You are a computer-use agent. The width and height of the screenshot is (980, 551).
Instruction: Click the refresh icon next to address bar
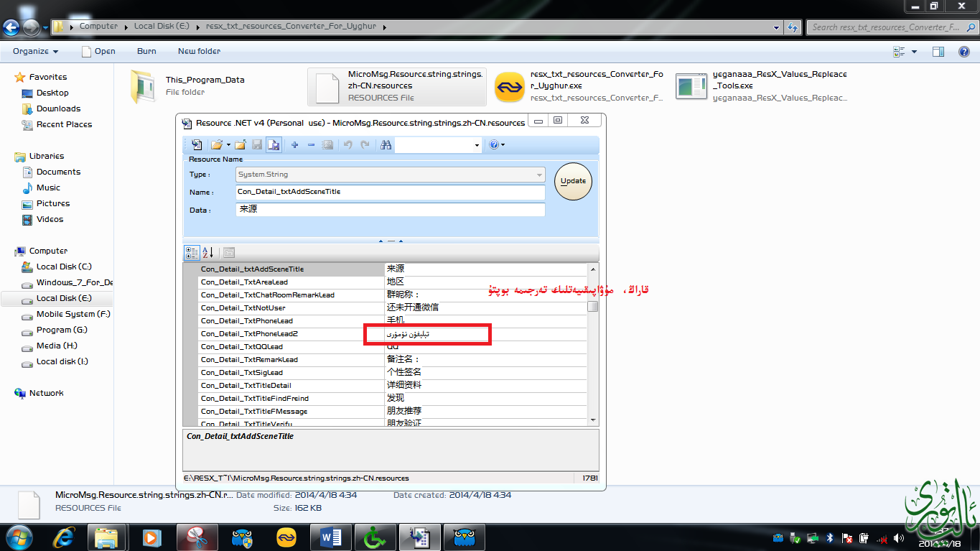coord(793,27)
